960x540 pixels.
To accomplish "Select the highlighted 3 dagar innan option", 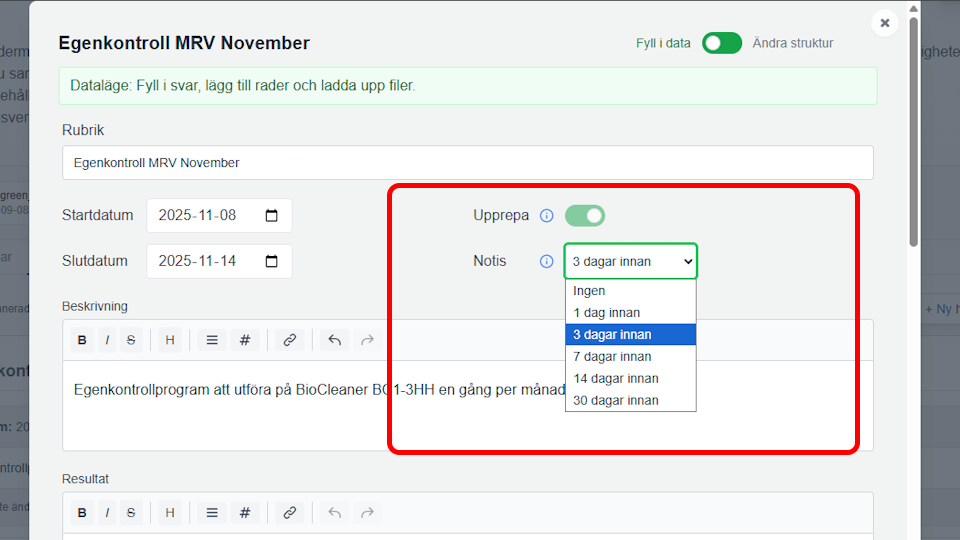I will coord(631,335).
